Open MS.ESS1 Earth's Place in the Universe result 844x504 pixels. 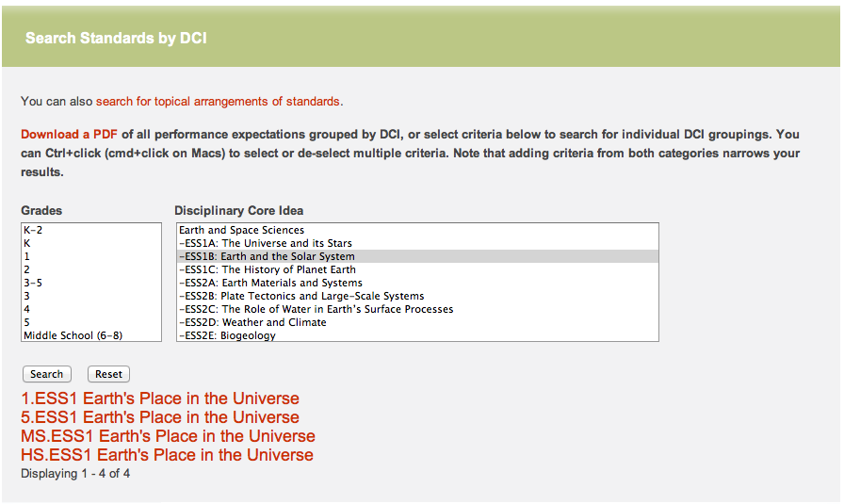tap(168, 436)
